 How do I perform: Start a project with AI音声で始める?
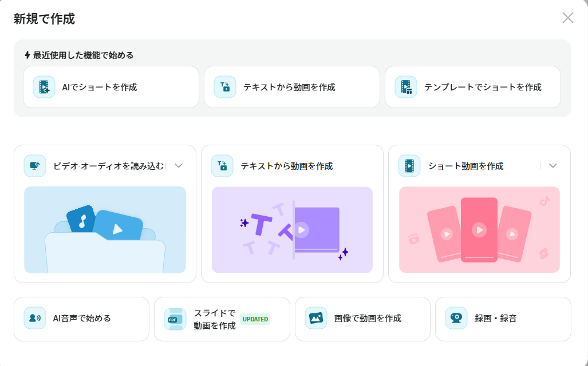coord(81,319)
